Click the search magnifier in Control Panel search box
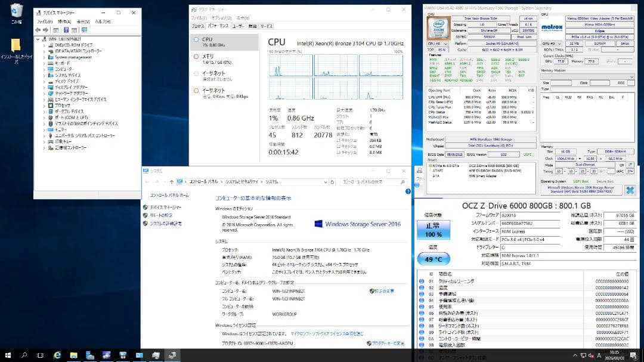 point(402,182)
